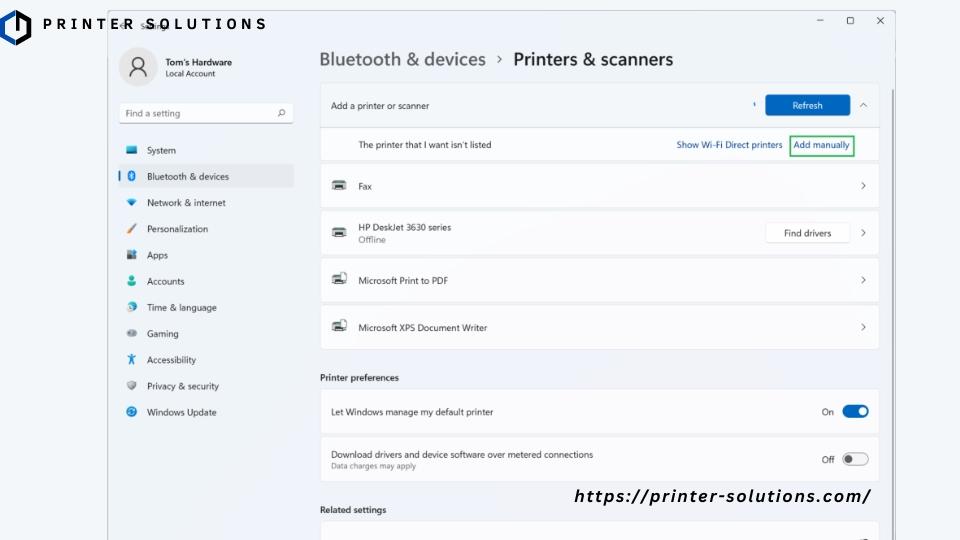
Task: Enable download drivers over metered connections
Action: tap(855, 459)
